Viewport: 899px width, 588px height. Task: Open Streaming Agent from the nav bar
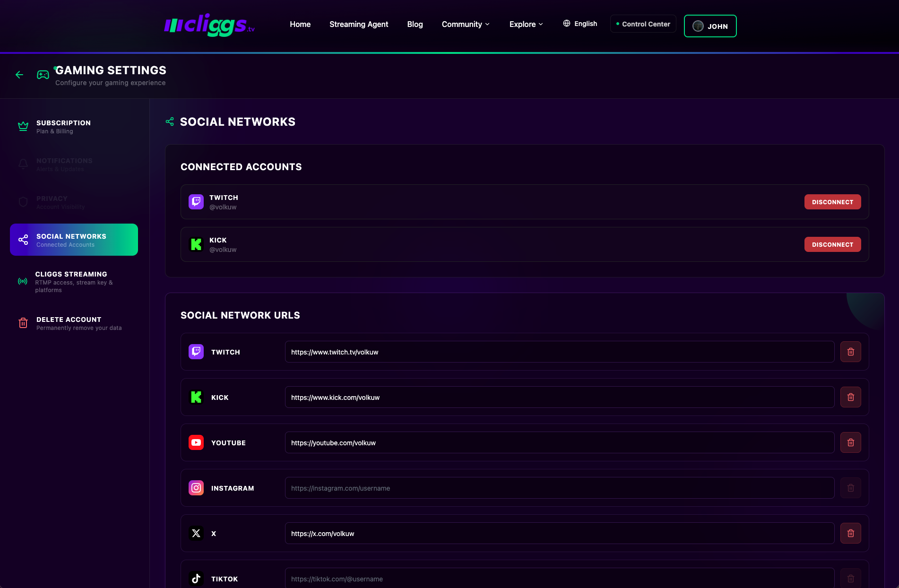pos(359,24)
